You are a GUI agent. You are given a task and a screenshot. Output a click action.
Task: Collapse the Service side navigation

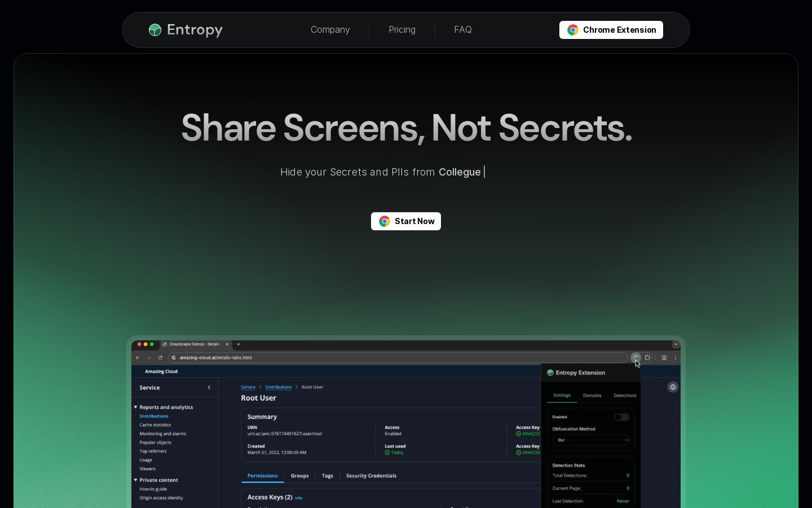pyautogui.click(x=209, y=387)
